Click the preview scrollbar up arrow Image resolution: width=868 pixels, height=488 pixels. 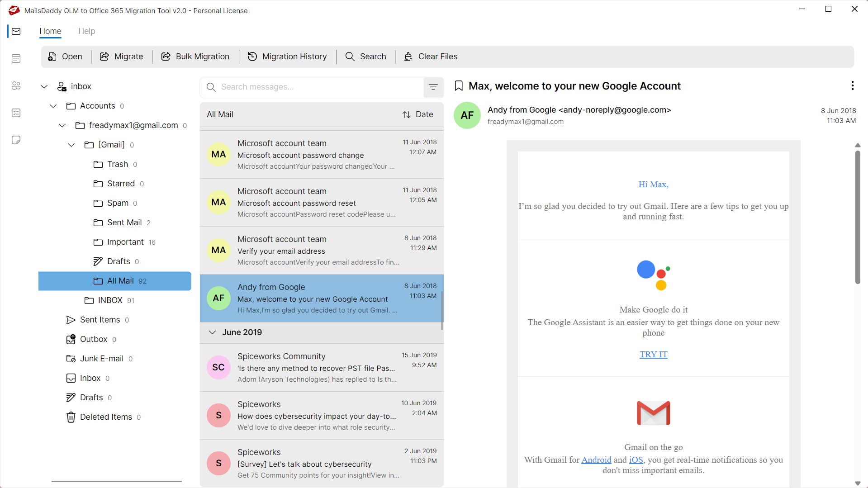point(858,145)
